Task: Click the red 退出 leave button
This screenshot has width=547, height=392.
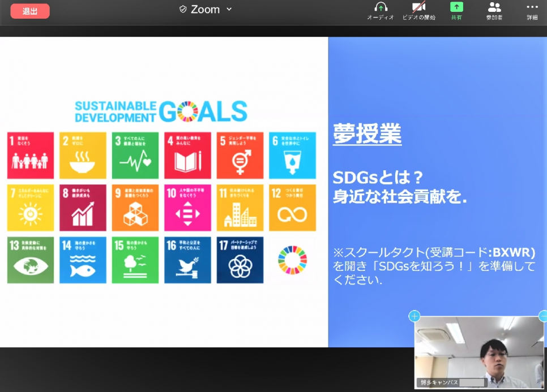Action: click(30, 11)
